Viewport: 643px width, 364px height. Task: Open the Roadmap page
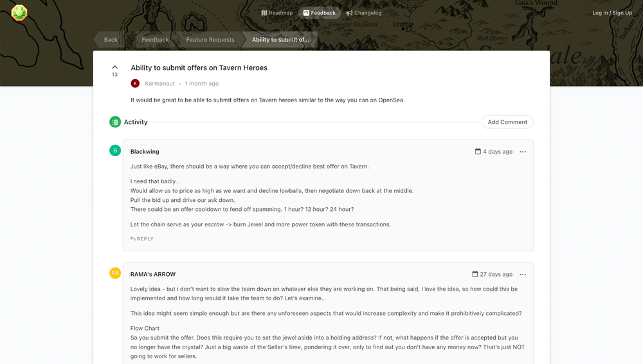276,13
